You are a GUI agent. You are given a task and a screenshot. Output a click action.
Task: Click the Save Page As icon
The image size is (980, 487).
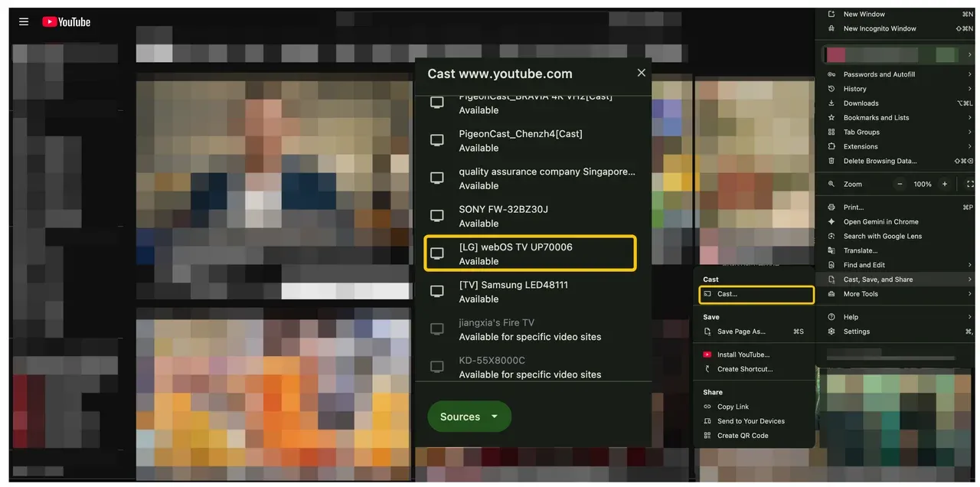coord(707,332)
